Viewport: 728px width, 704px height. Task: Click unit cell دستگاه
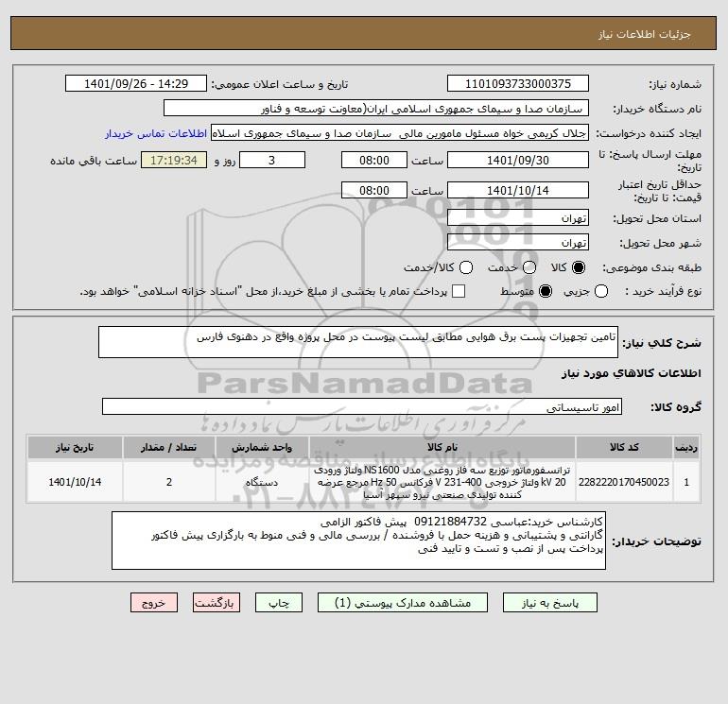(261, 482)
